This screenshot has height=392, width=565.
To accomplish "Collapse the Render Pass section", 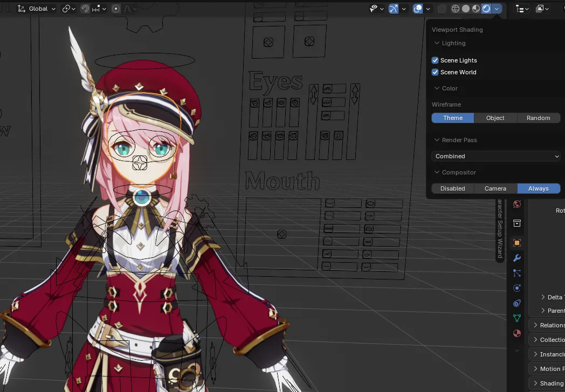I will [x=456, y=140].
